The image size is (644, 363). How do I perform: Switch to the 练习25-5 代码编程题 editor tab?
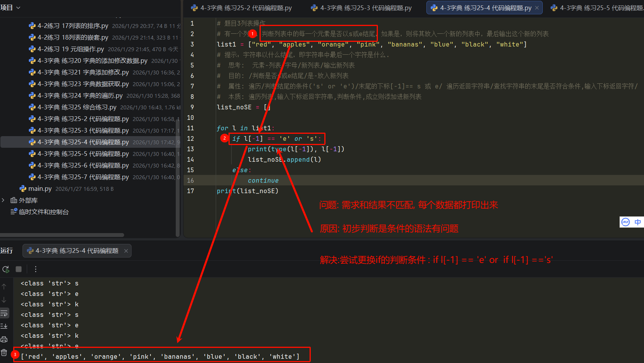click(597, 8)
